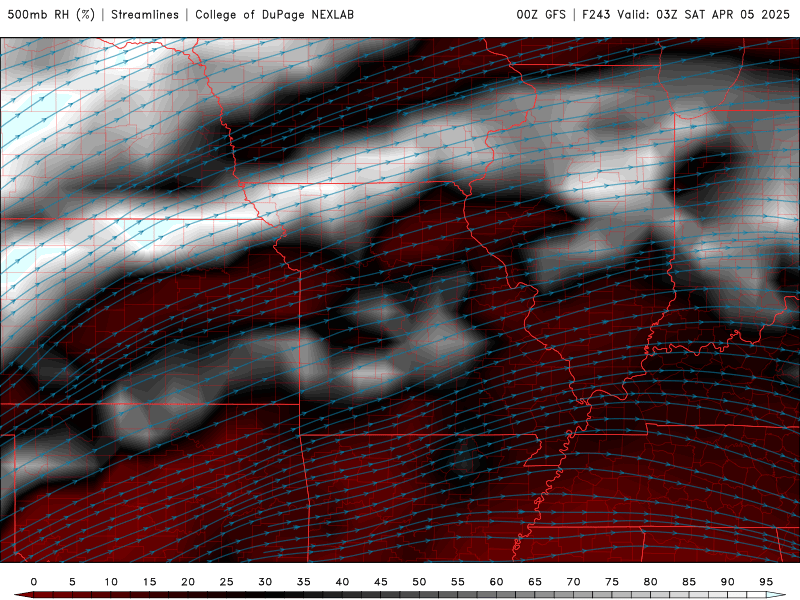Click the '60' label on the color scale
The image size is (800, 600).
(x=496, y=582)
